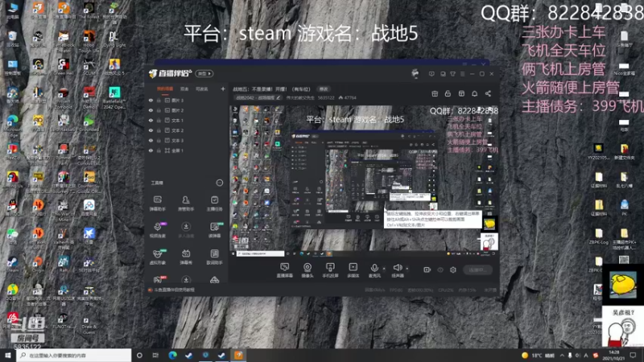Lock the 全屏 1 layer
The width and height of the screenshot is (644, 362).
click(159, 150)
